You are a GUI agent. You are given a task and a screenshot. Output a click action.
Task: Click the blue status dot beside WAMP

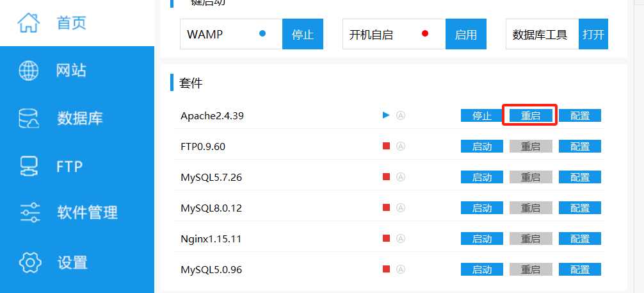[262, 34]
